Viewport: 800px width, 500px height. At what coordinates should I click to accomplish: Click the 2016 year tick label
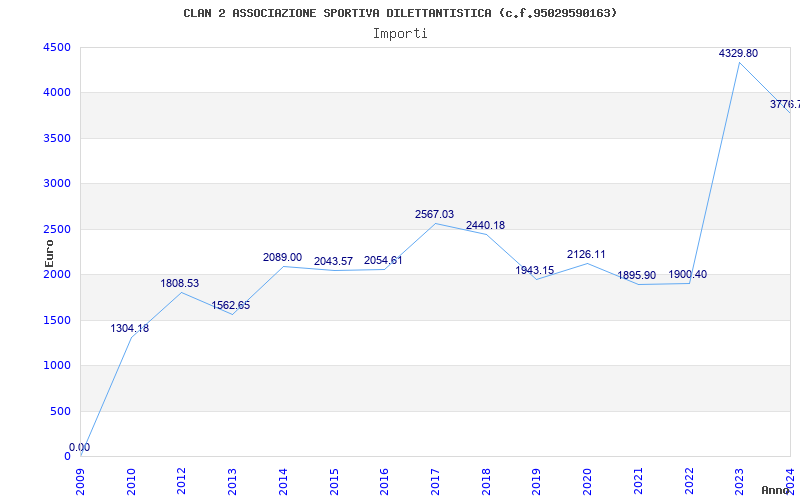384,482
